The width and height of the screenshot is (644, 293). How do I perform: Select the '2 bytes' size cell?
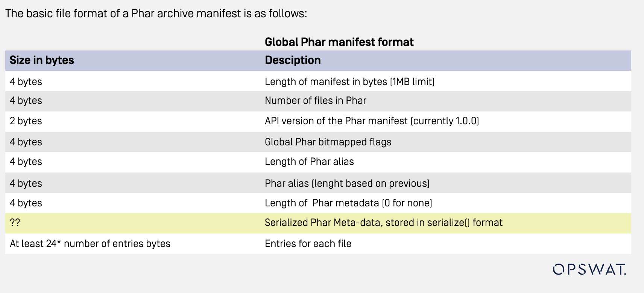pos(26,121)
